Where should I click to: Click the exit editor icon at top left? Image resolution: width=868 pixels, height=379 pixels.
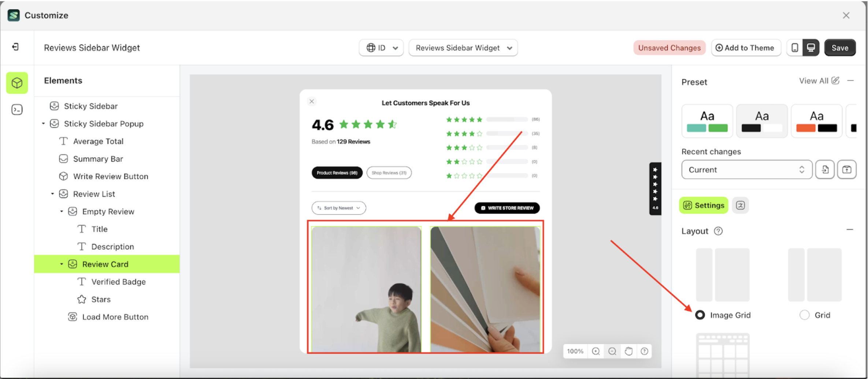click(x=15, y=47)
